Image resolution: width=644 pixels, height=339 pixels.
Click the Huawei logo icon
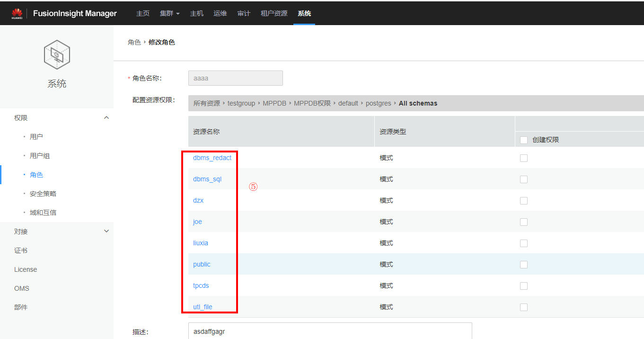pos(18,14)
